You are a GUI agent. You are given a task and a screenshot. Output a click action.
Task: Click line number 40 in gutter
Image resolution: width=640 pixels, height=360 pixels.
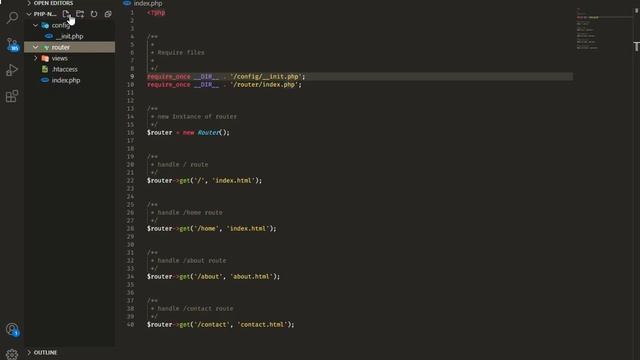point(130,324)
